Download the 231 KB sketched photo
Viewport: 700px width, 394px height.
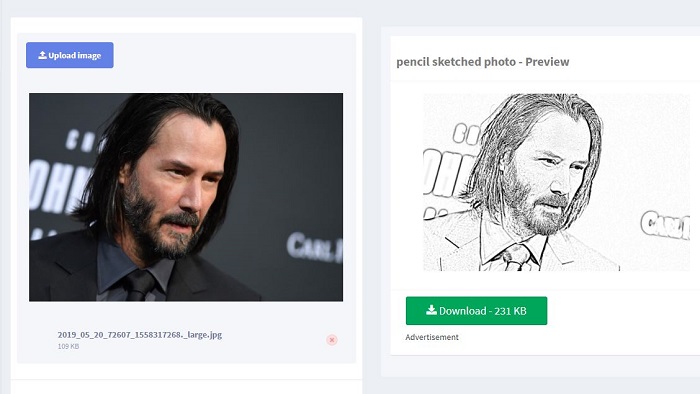point(476,311)
